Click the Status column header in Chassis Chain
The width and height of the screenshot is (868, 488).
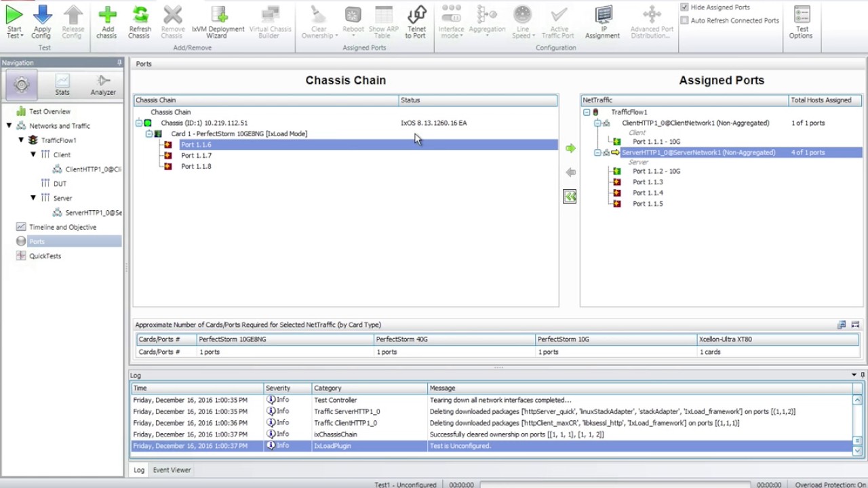point(477,100)
